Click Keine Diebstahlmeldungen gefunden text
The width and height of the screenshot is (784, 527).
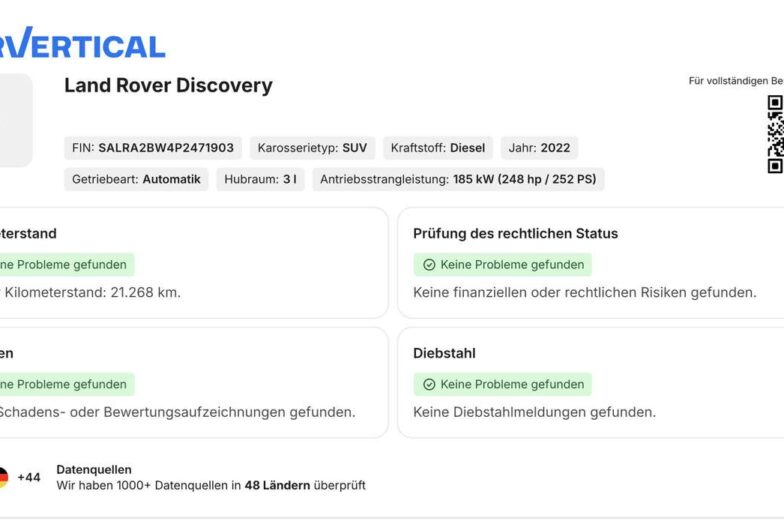pos(534,412)
